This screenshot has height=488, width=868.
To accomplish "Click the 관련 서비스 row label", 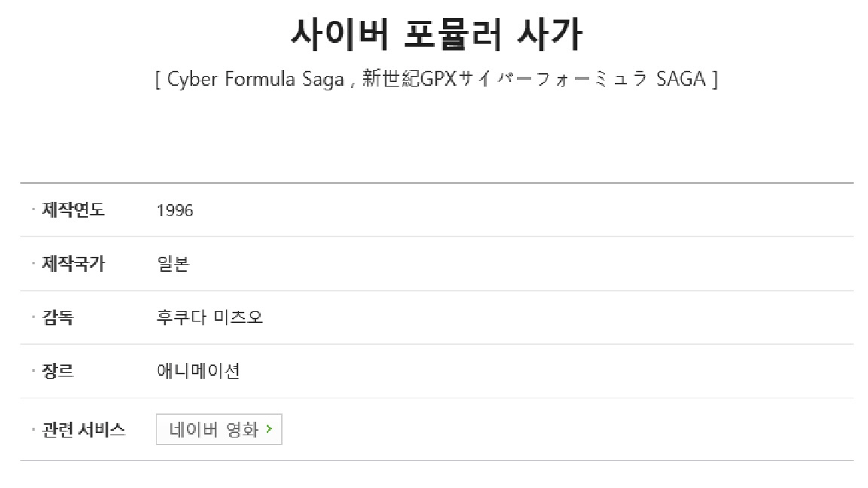I will point(84,429).
